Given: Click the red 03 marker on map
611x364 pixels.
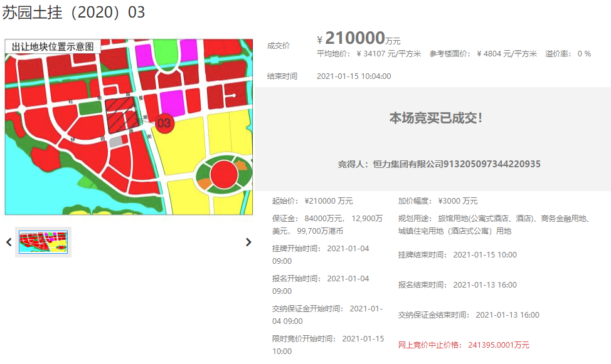Looking at the screenshot, I should click(164, 123).
